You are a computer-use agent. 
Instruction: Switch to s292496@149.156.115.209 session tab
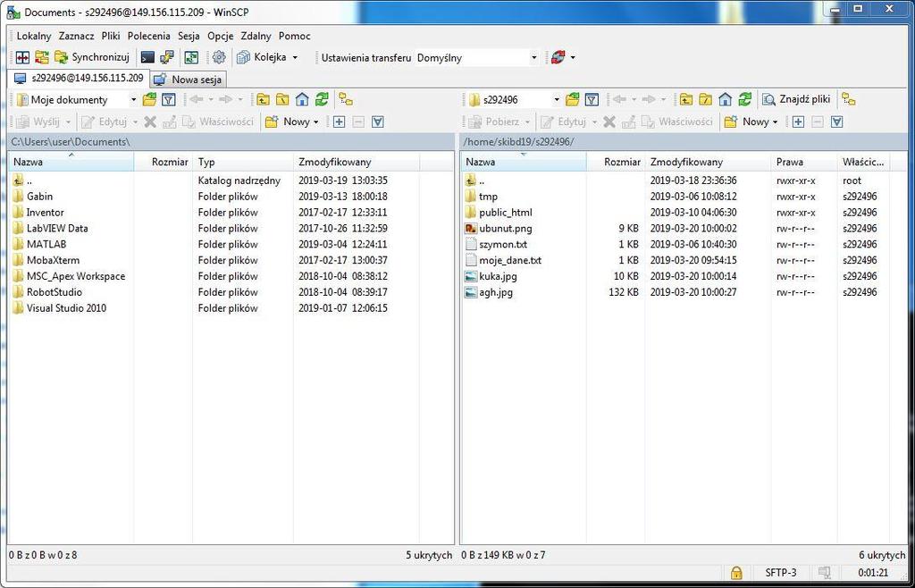coord(80,78)
